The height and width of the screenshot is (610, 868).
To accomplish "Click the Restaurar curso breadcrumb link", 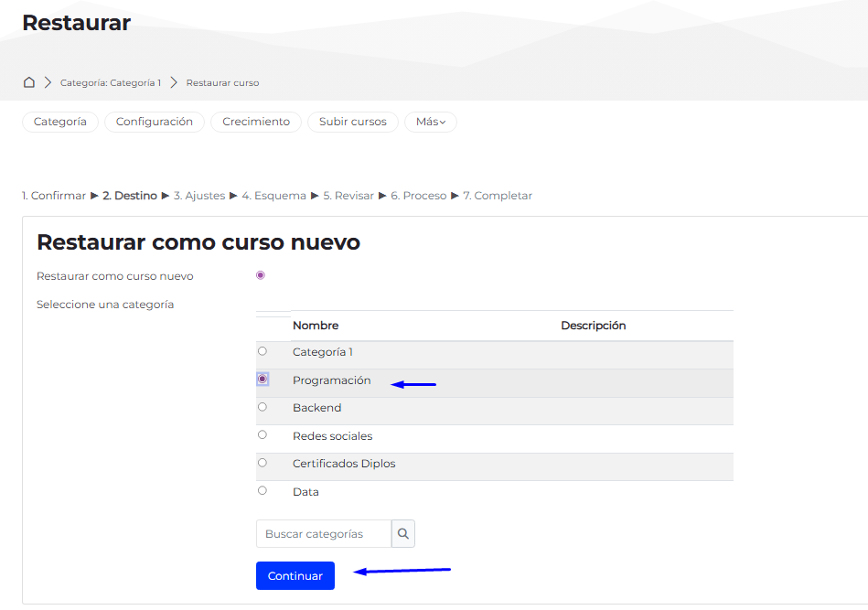I will point(222,83).
